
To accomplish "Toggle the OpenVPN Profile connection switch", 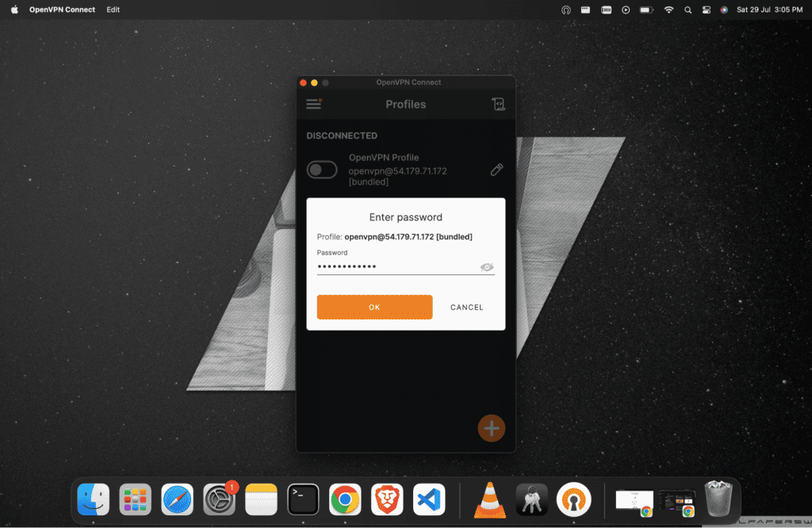I will point(322,170).
